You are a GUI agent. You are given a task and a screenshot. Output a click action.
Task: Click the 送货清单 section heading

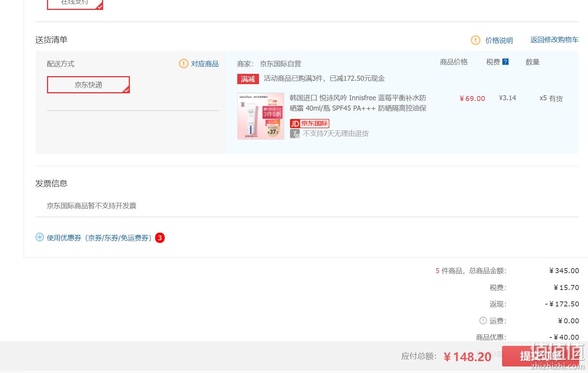point(51,40)
